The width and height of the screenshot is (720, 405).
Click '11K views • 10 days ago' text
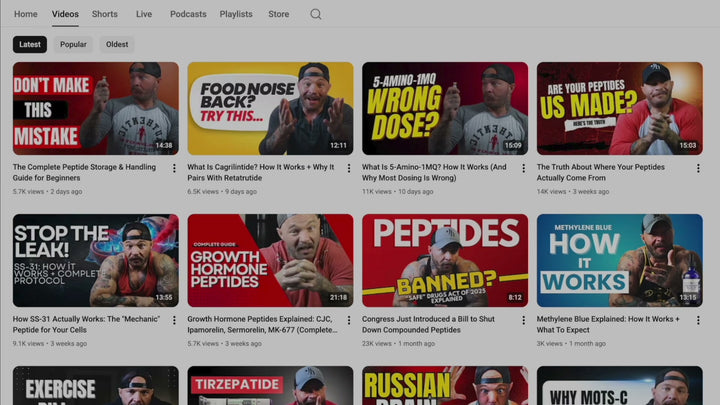point(397,191)
